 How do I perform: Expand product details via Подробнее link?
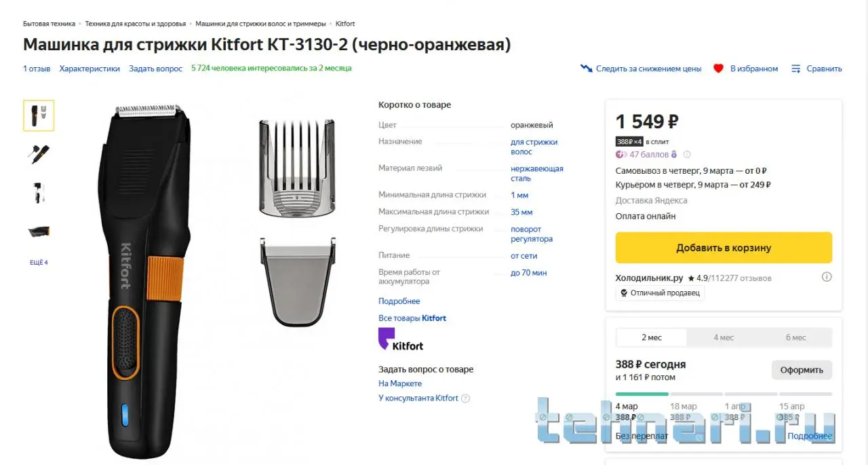[399, 301]
